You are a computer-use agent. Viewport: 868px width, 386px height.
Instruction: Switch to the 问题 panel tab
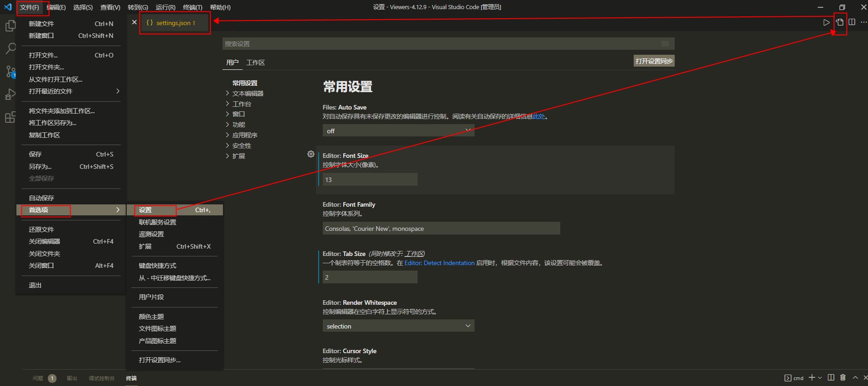[38, 378]
